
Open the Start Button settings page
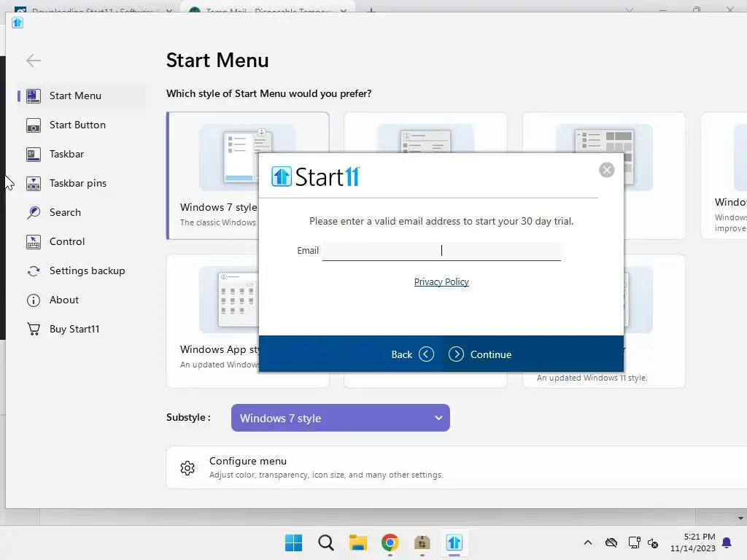pyautogui.click(x=77, y=125)
